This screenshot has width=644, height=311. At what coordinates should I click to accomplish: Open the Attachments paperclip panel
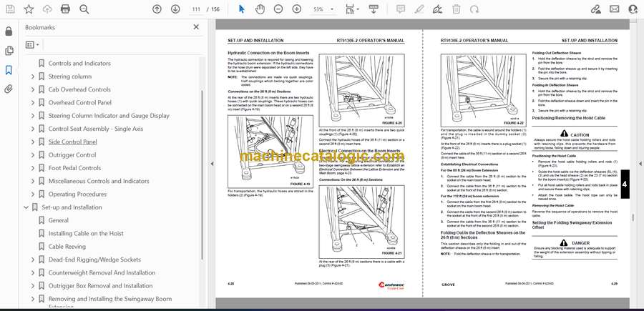point(9,89)
